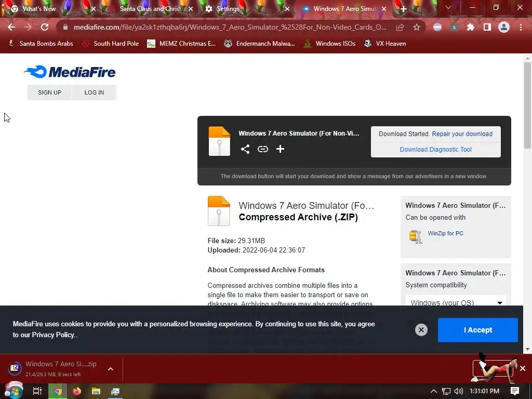Screen dimensions: 532x399
Task: Open the Endermanch Malware bookmark
Action: tap(260, 44)
